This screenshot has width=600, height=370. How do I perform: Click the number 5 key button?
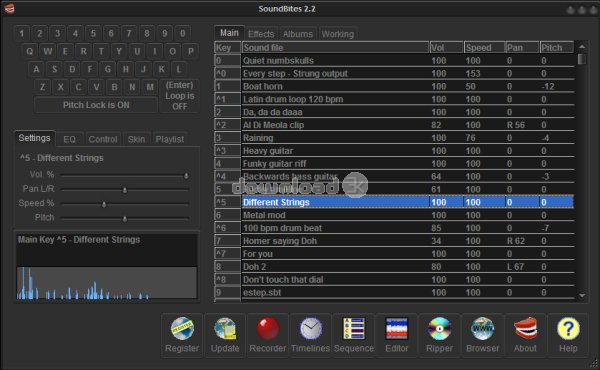[93, 34]
